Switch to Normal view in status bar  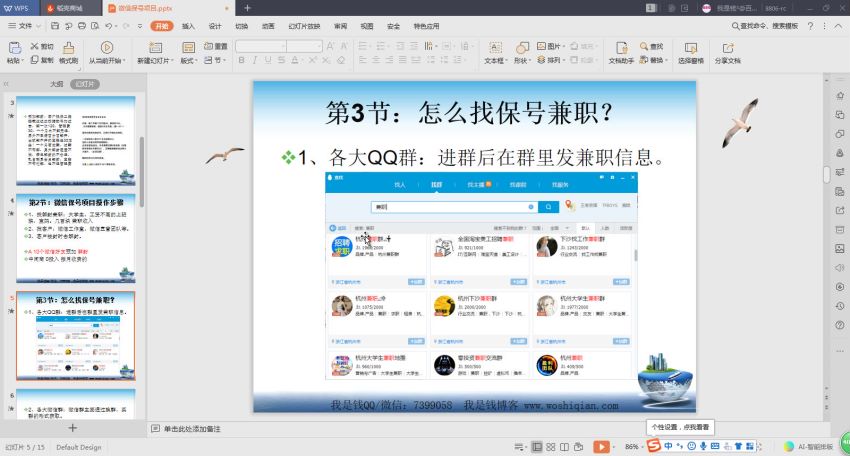[x=537, y=447]
